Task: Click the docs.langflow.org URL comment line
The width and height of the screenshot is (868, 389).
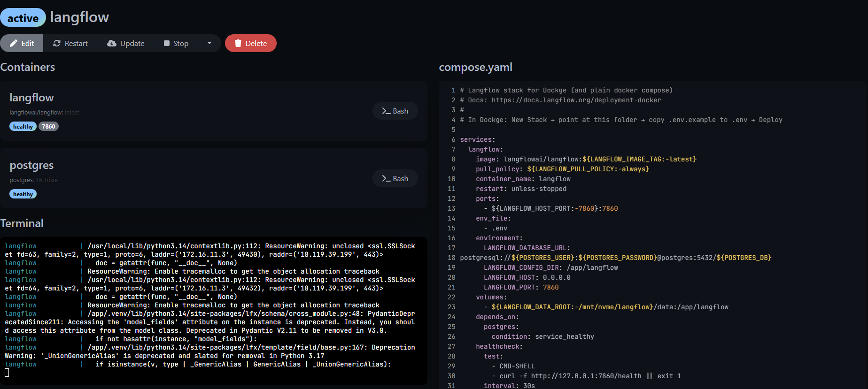Action: click(x=560, y=100)
